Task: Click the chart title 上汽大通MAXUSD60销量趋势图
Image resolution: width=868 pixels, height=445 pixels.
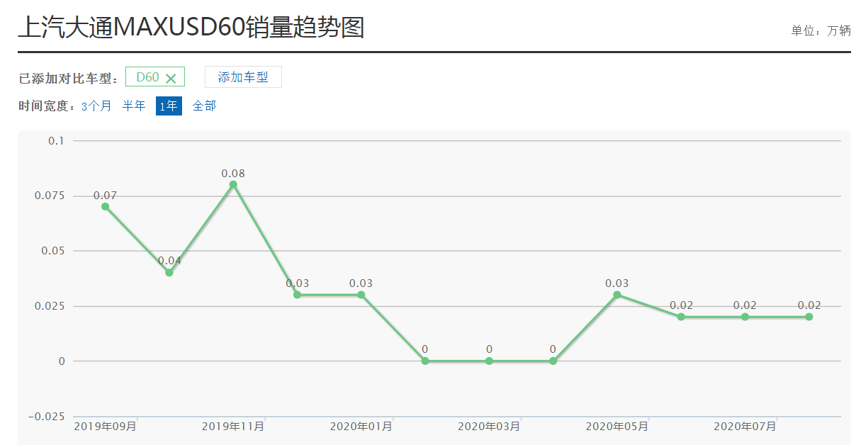Action: coord(191,28)
